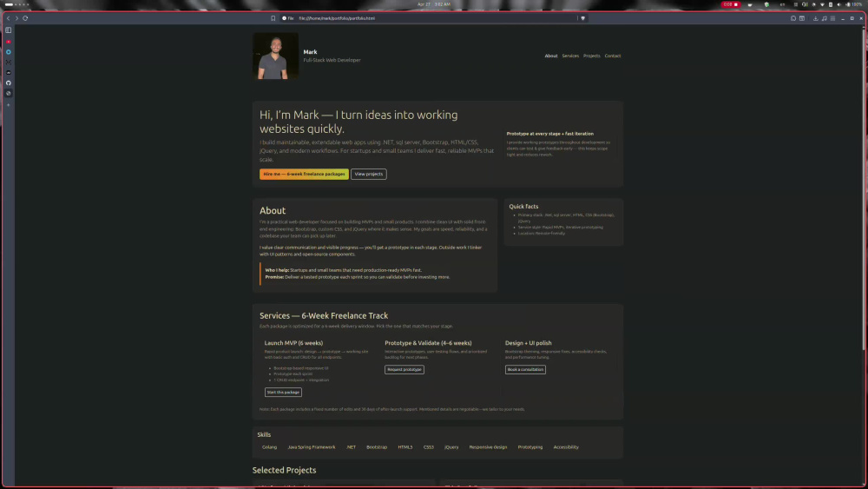Screen dimensions: 868x489
Task: Click the About section heading
Action: coord(273,210)
